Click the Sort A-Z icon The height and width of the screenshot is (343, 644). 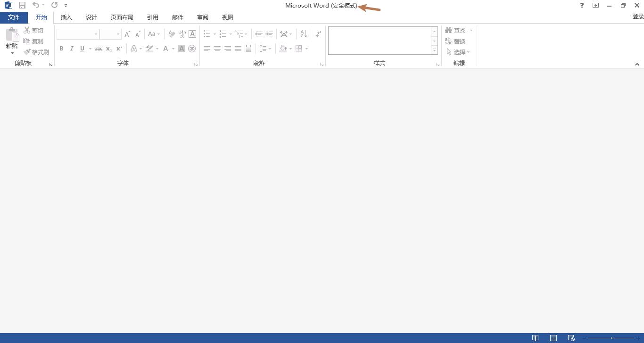(304, 34)
